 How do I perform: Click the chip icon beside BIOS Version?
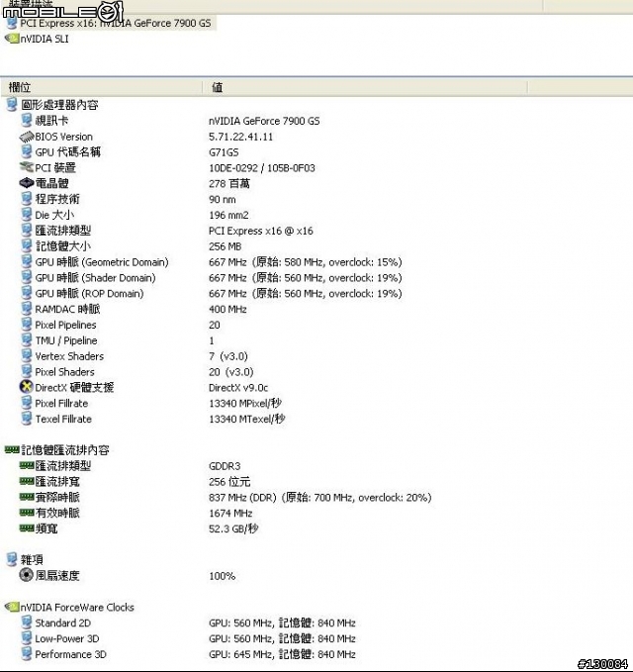(x=27, y=137)
